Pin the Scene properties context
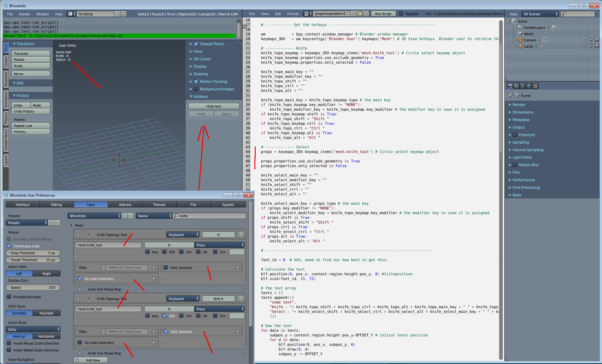602x364 pixels. click(x=510, y=95)
